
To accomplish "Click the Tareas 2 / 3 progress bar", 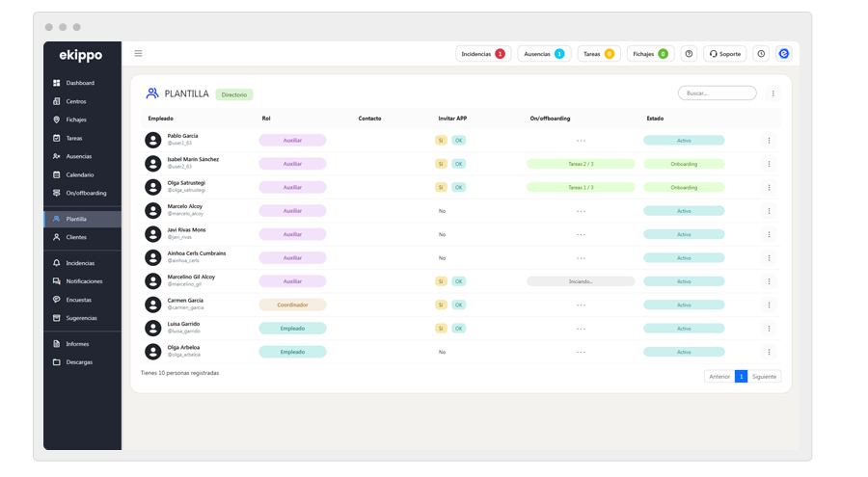I will tap(581, 164).
